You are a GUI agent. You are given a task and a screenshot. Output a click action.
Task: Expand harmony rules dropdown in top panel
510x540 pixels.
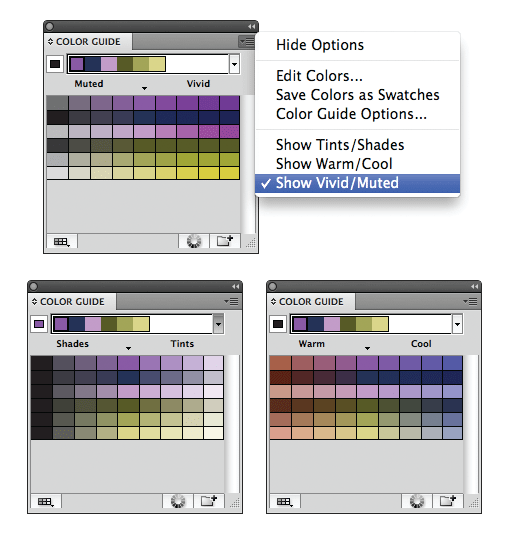234,64
